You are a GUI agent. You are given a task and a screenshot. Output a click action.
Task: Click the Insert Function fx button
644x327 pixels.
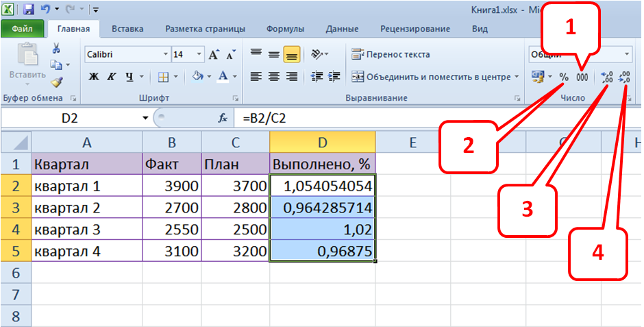coord(223,118)
